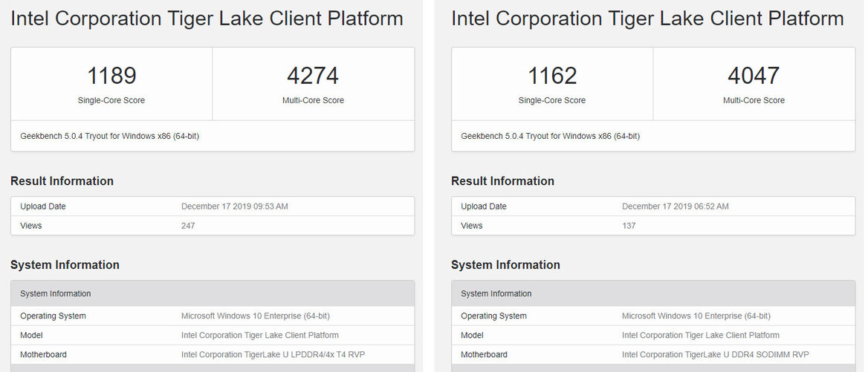
Task: Click Upload Date label in left panel
Action: tap(43, 206)
